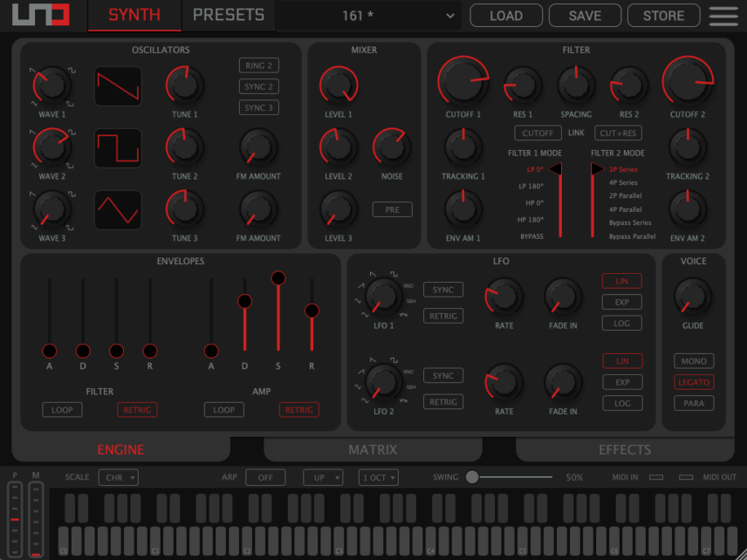Click the LOAD button
The width and height of the screenshot is (747, 560).
click(x=506, y=16)
